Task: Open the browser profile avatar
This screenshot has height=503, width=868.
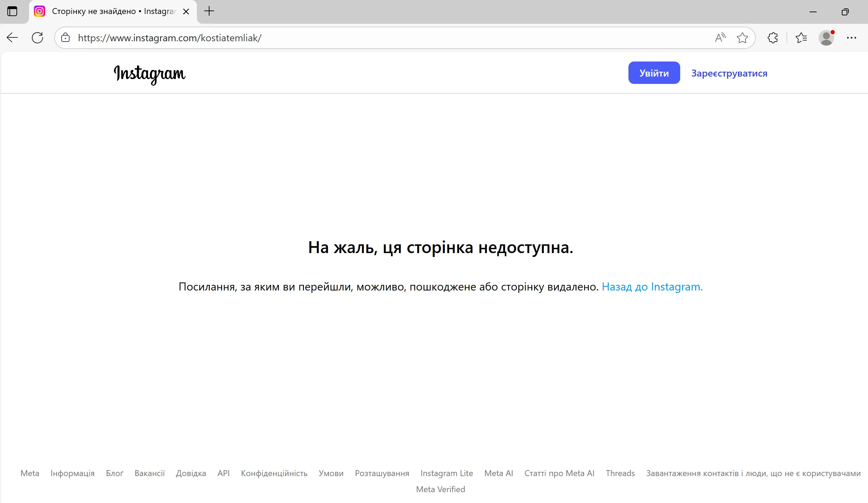Action: pyautogui.click(x=826, y=38)
